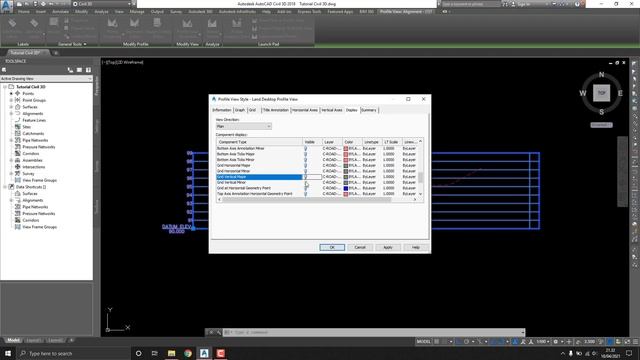Click the Assemblies icon

[18, 160]
